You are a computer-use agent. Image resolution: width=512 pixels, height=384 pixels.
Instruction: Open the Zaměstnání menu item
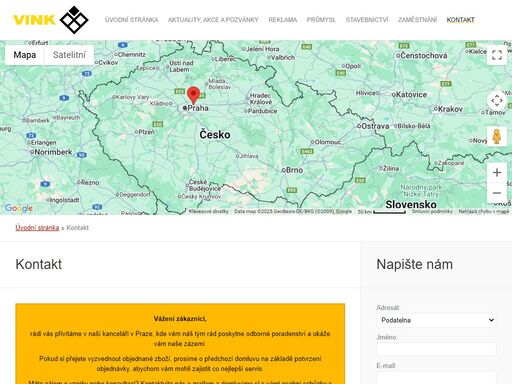click(417, 20)
